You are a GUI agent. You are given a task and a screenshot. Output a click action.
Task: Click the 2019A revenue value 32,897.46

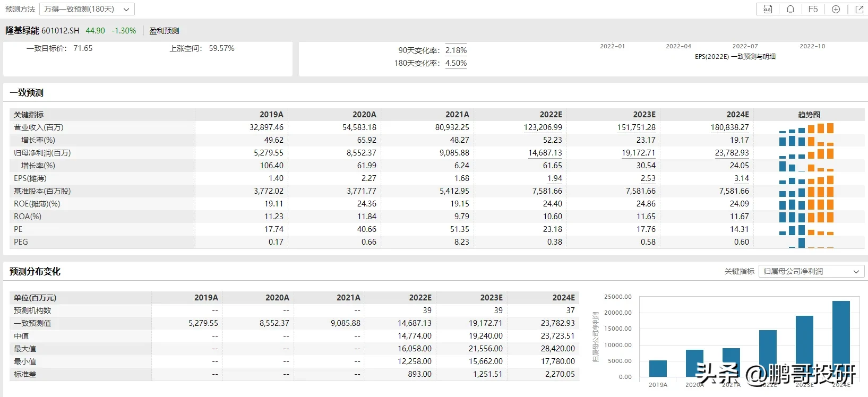pos(267,127)
